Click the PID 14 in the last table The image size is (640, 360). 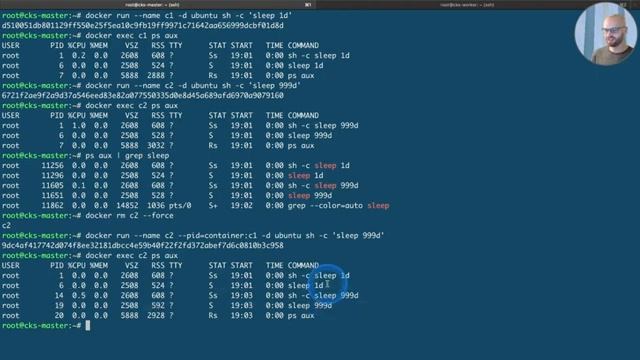click(59, 295)
